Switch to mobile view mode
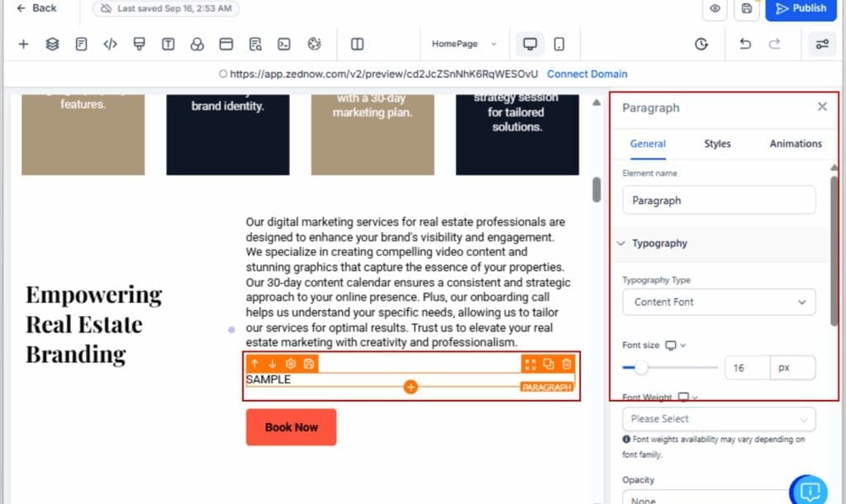Screen dimensions: 846x504 (559, 45)
